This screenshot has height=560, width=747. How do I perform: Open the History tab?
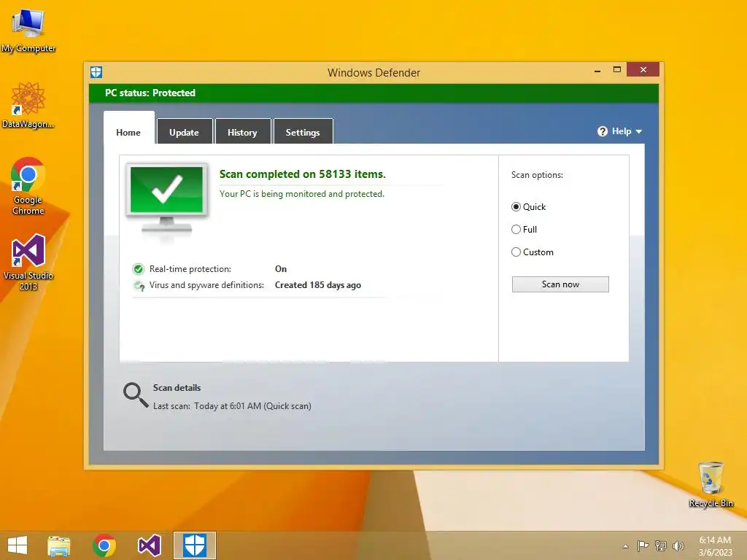[x=242, y=131]
